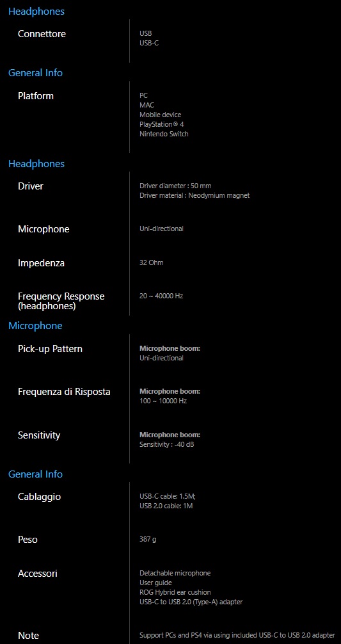
Task: Click the Platform row label
Action: coord(36,95)
